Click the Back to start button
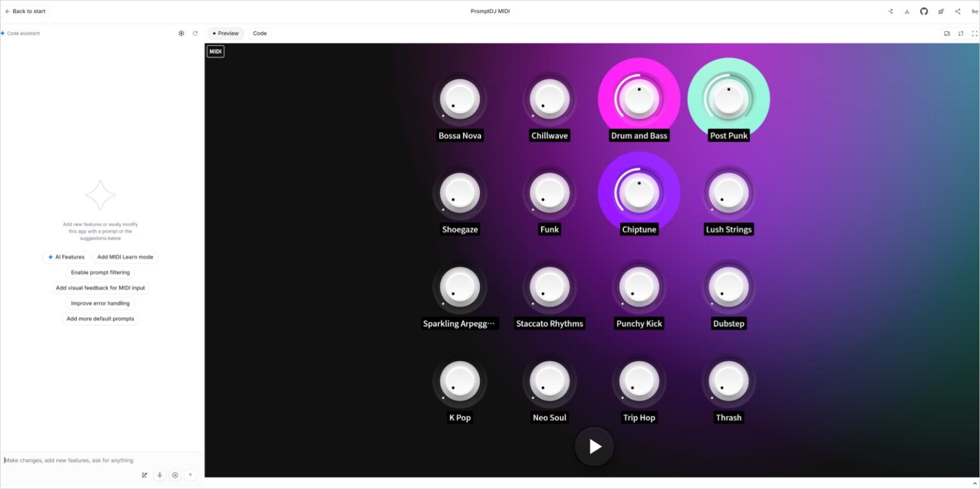 (x=25, y=11)
